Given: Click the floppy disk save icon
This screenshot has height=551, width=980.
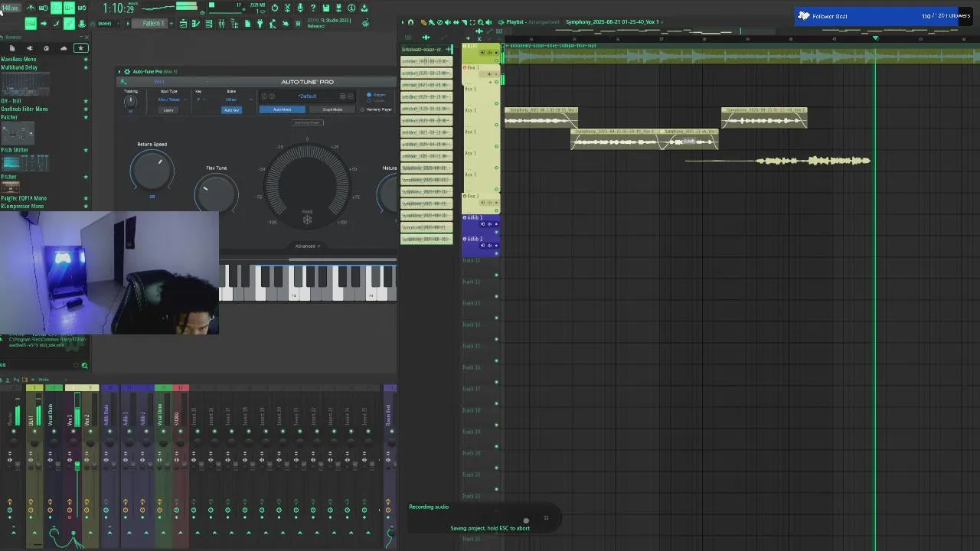Looking at the screenshot, I should click(x=325, y=8).
